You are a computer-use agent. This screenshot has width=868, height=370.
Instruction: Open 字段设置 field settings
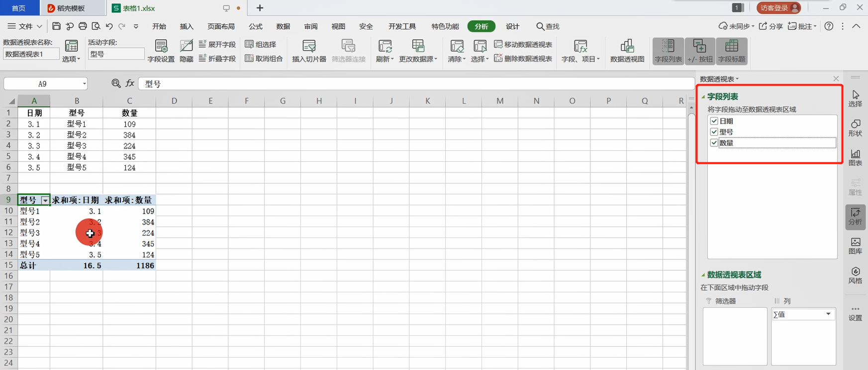(x=161, y=51)
